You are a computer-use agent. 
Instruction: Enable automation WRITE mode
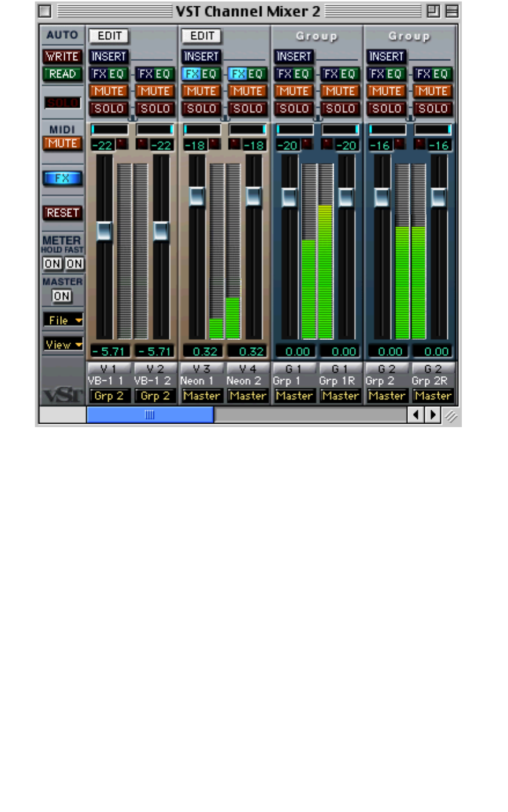62,57
